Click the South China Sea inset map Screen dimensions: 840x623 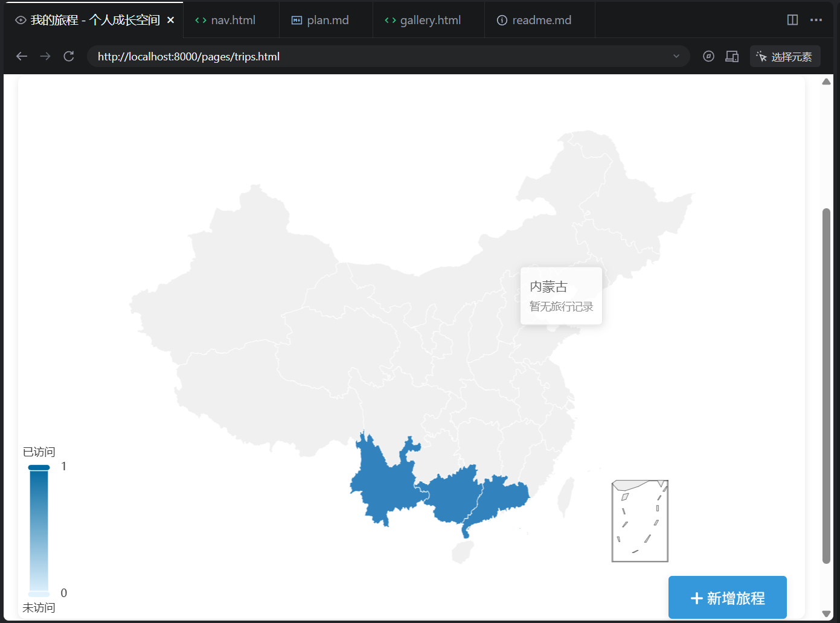click(x=640, y=521)
